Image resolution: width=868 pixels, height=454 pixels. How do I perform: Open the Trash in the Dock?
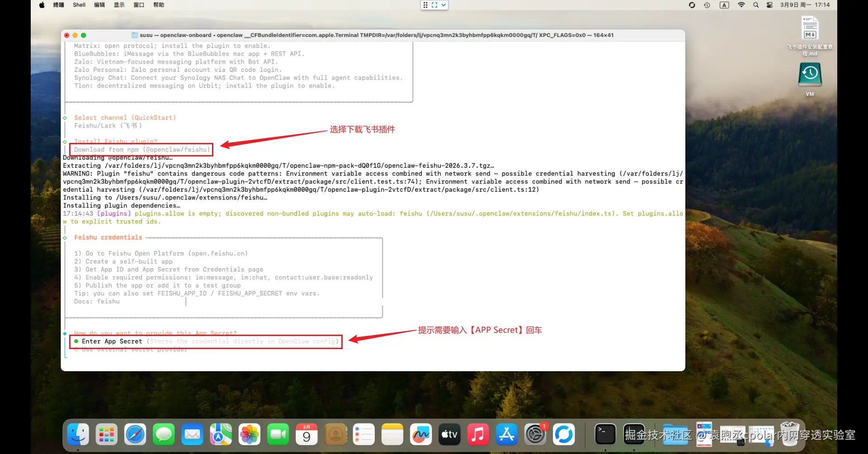790,434
